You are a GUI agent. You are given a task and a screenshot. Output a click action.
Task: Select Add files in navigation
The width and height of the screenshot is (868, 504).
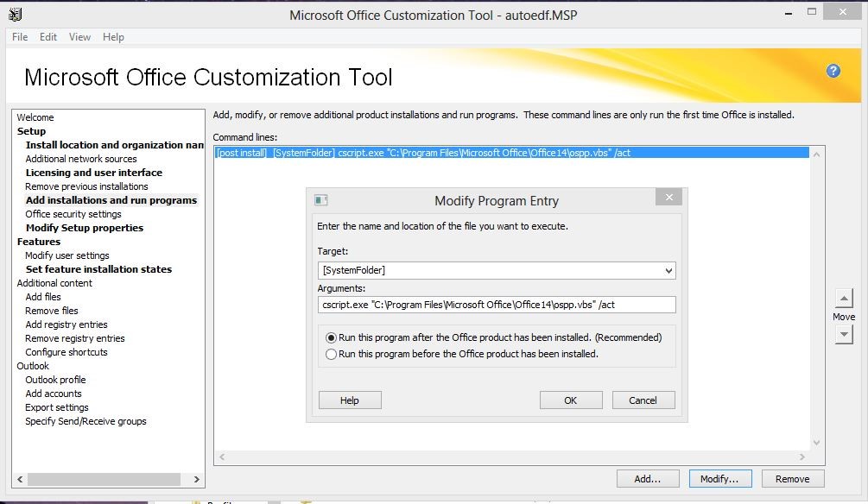pos(43,297)
